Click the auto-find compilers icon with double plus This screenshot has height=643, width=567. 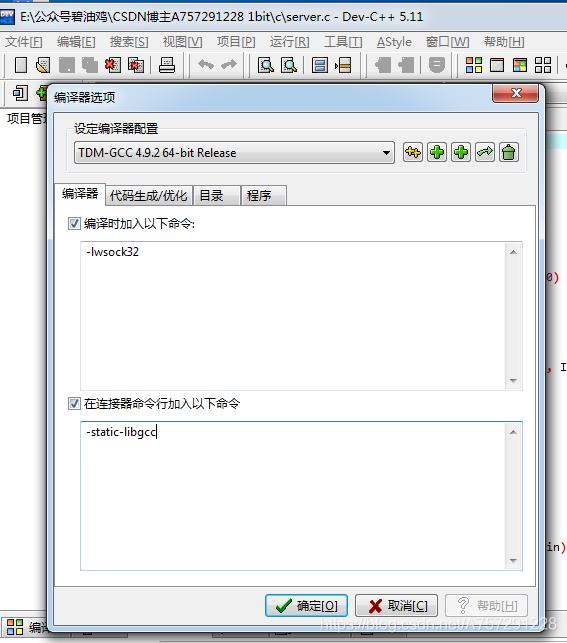pos(413,153)
